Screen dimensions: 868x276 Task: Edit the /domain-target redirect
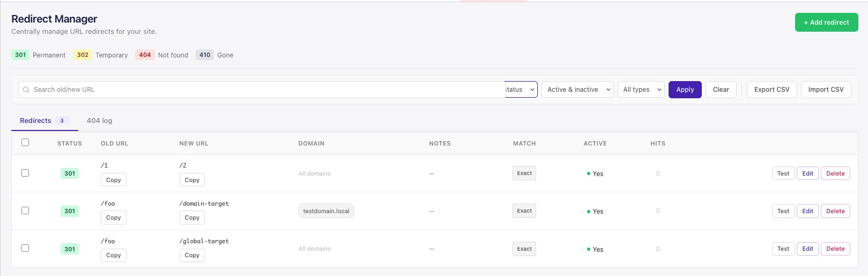click(808, 211)
